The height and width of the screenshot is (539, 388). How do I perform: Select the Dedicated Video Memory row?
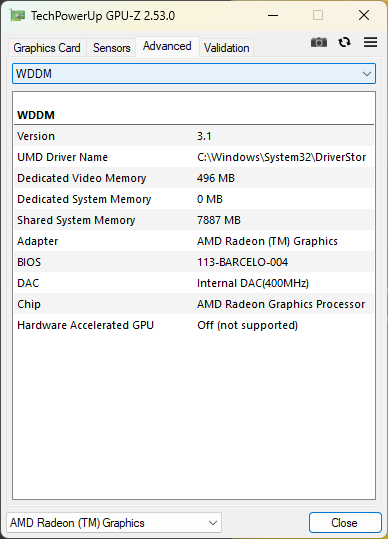point(194,178)
